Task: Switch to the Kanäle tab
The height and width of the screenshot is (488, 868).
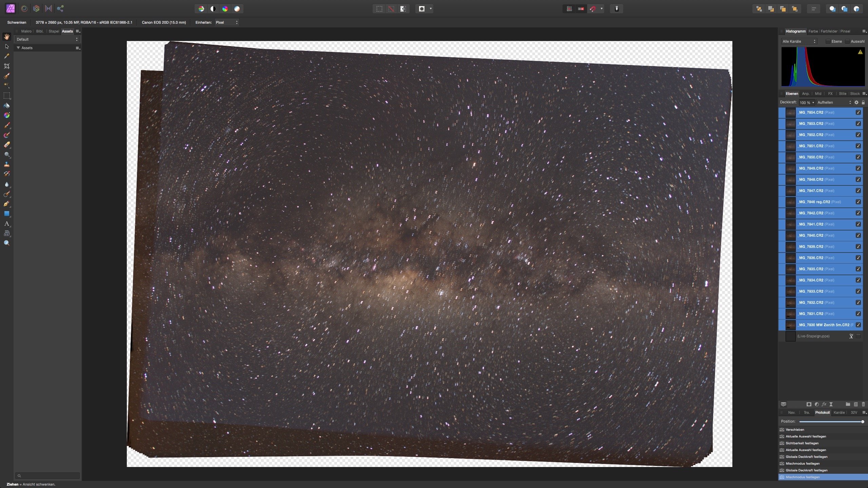Action: tap(839, 412)
